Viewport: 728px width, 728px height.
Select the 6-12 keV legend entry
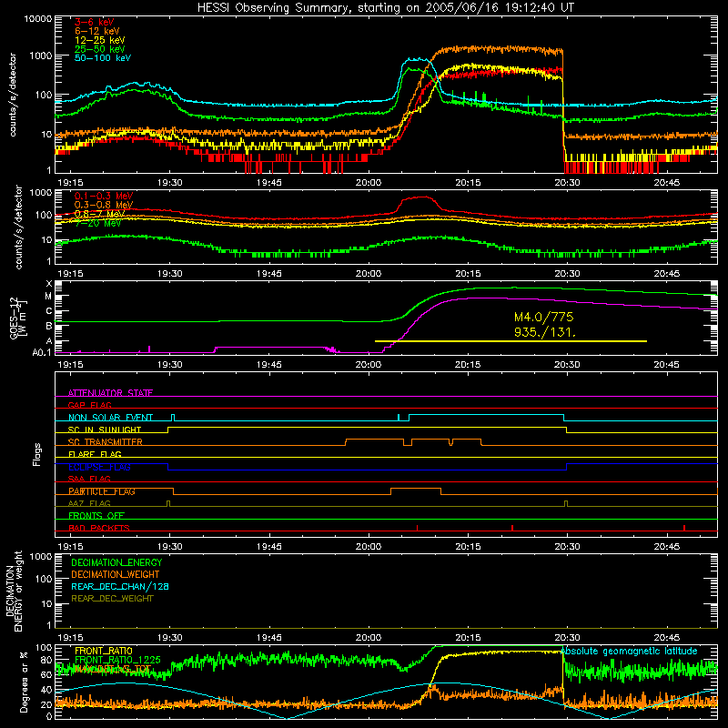pyautogui.click(x=96, y=31)
